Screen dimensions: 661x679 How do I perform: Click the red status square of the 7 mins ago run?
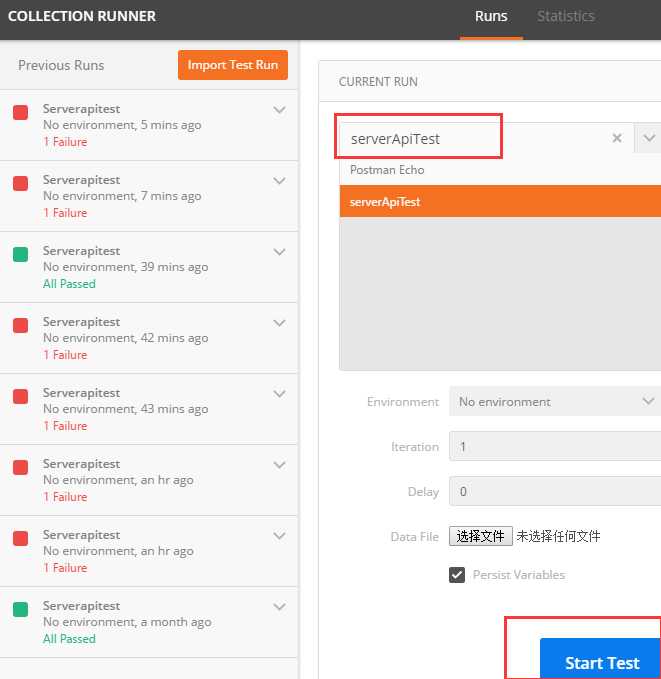click(20, 183)
